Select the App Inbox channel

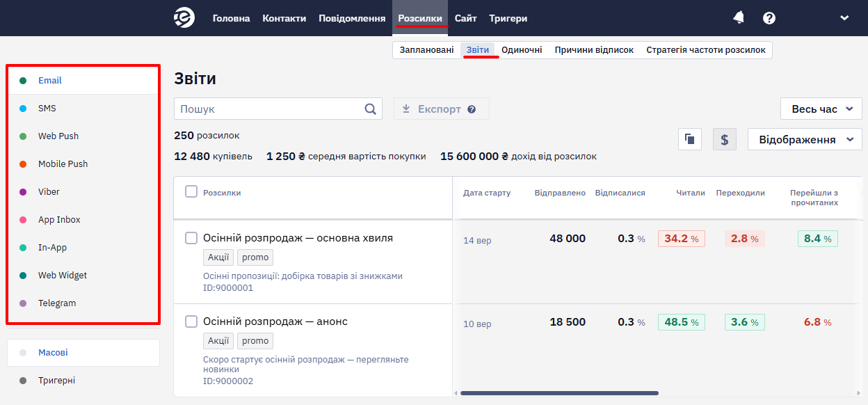83,220
